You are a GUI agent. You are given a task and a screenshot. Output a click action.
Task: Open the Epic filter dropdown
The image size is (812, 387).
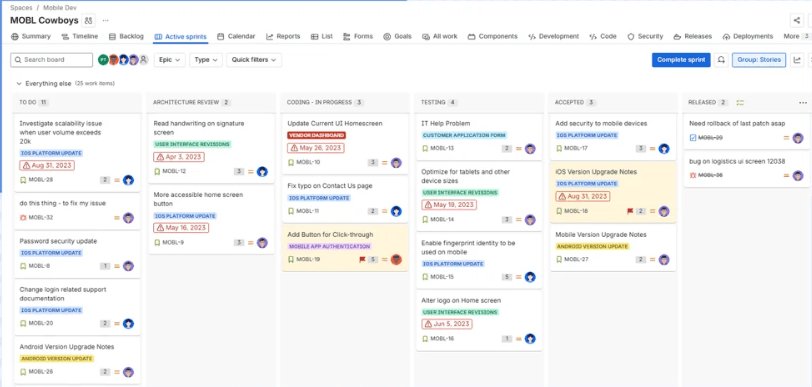[170, 60]
